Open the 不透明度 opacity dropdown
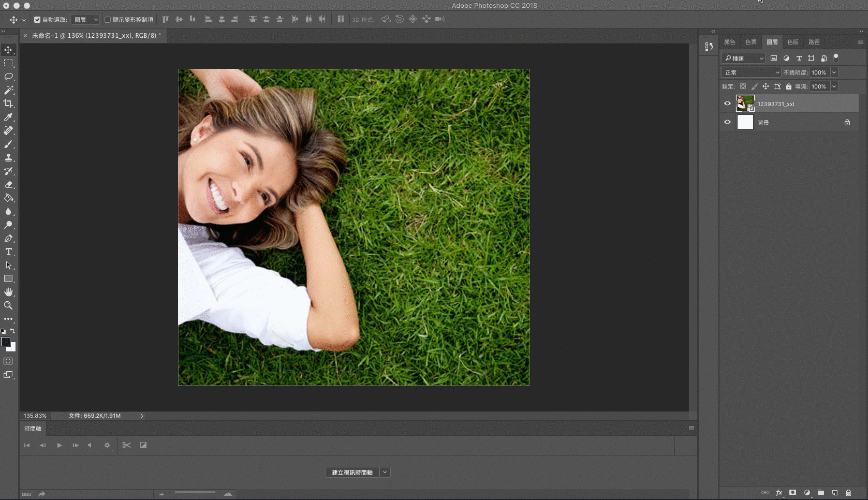Screen dimensions: 868x500 coord(835,72)
